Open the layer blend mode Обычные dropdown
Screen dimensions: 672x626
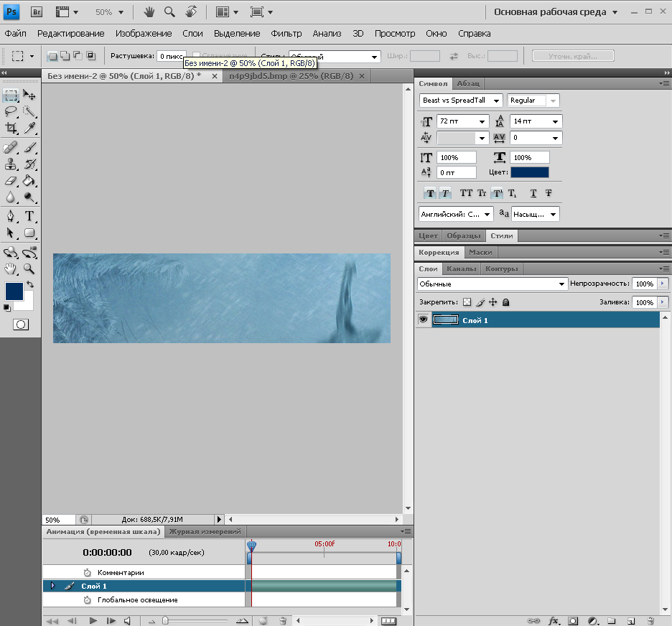[493, 284]
